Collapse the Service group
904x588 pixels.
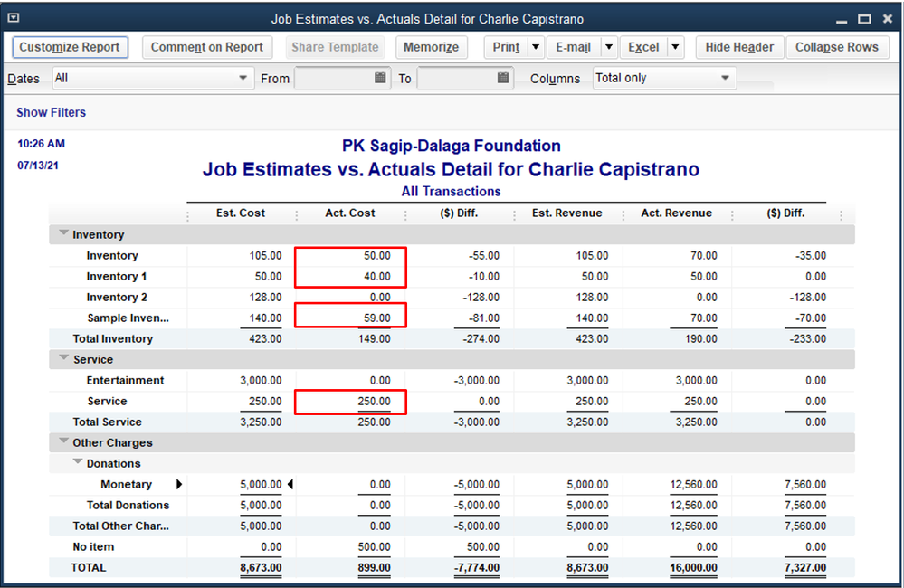(x=63, y=357)
